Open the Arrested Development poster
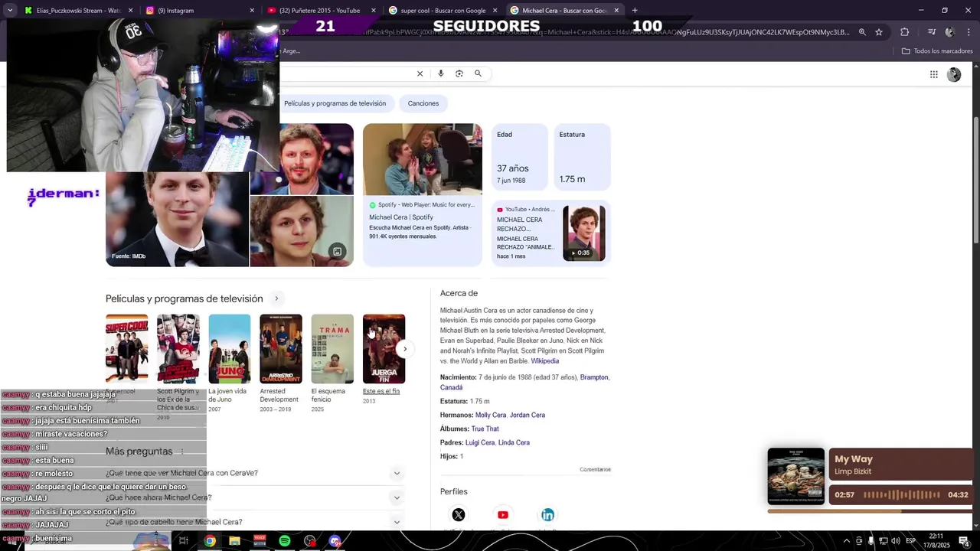The height and width of the screenshot is (551, 980). [281, 349]
